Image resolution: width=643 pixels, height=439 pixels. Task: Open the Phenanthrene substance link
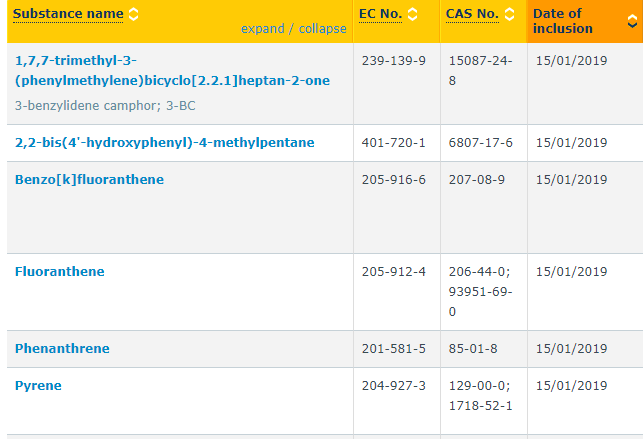(x=62, y=349)
